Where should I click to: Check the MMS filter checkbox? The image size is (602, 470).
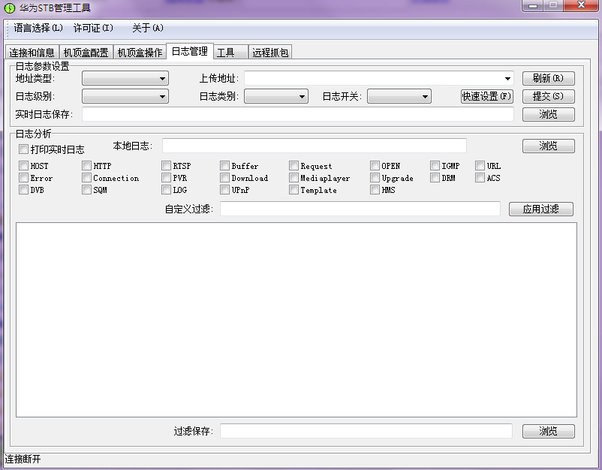click(375, 190)
